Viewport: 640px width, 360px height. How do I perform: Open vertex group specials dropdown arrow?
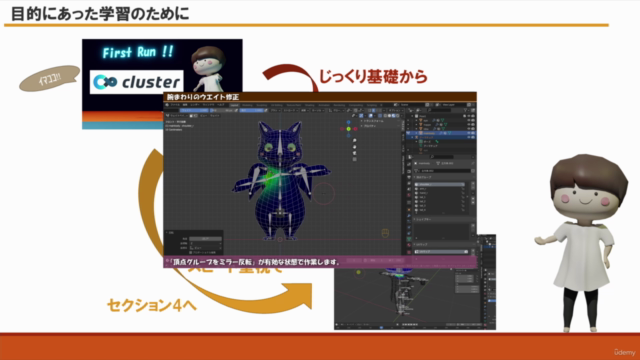pyautogui.click(x=473, y=193)
